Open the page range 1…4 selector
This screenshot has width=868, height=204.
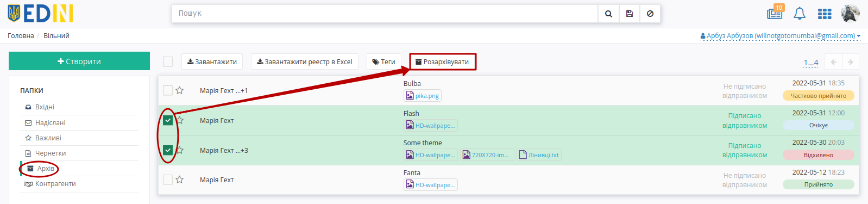(811, 63)
